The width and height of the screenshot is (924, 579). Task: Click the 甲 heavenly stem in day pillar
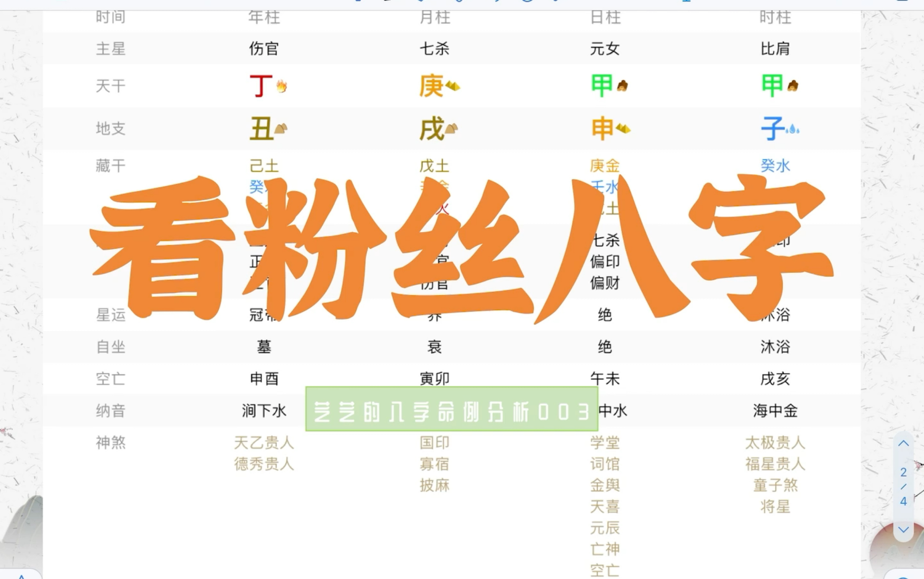coord(602,85)
